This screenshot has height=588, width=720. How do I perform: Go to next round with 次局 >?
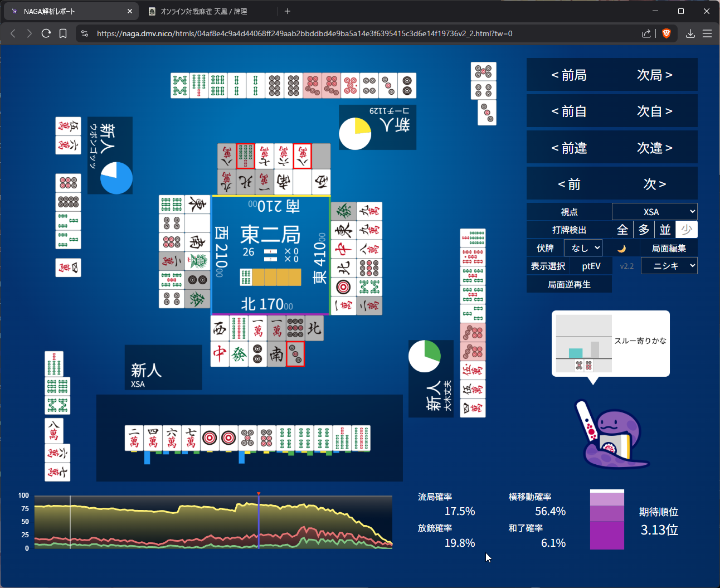654,75
